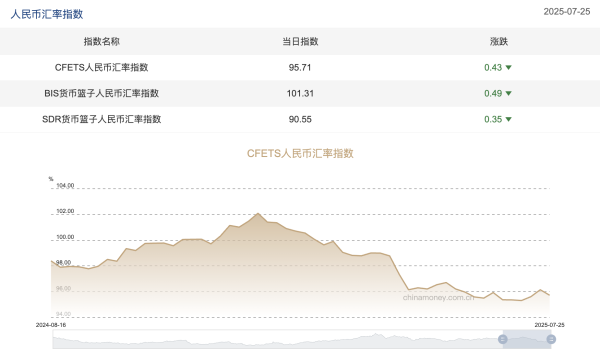Select the BIS货币篮子人民币汇率指数 row name

(101, 93)
